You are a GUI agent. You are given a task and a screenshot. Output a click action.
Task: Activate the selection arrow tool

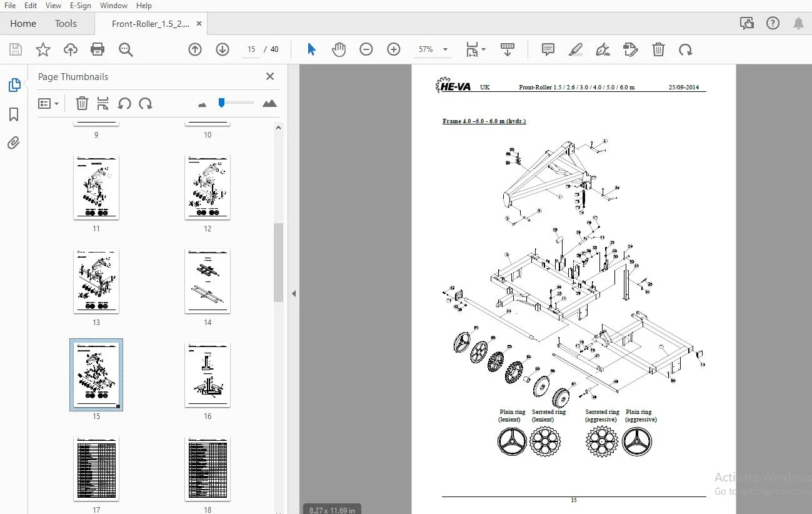[311, 49]
